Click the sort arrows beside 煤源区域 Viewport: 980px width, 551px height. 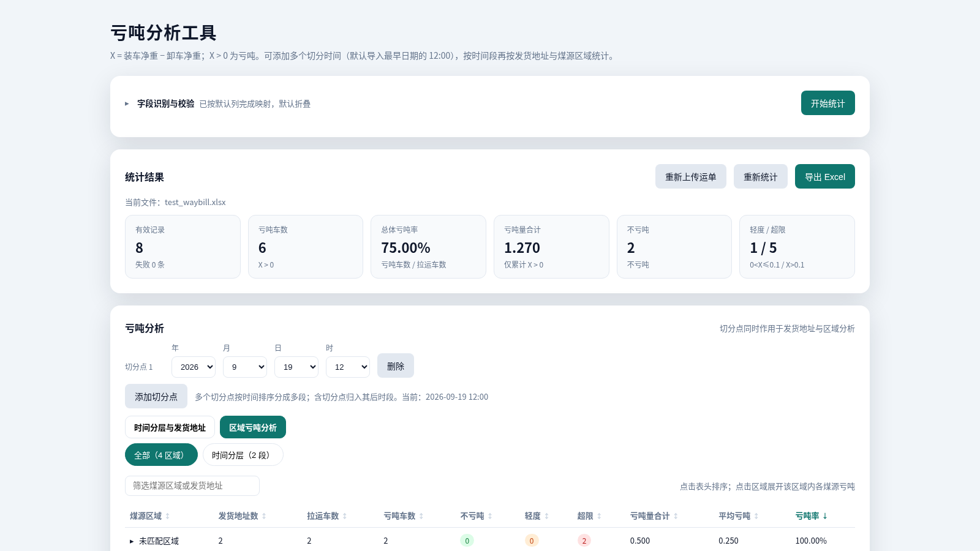pos(168,516)
